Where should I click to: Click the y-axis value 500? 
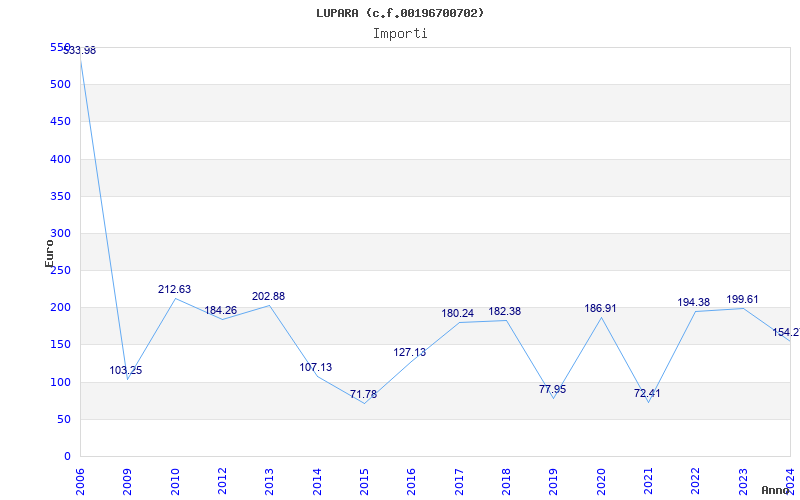tap(60, 85)
